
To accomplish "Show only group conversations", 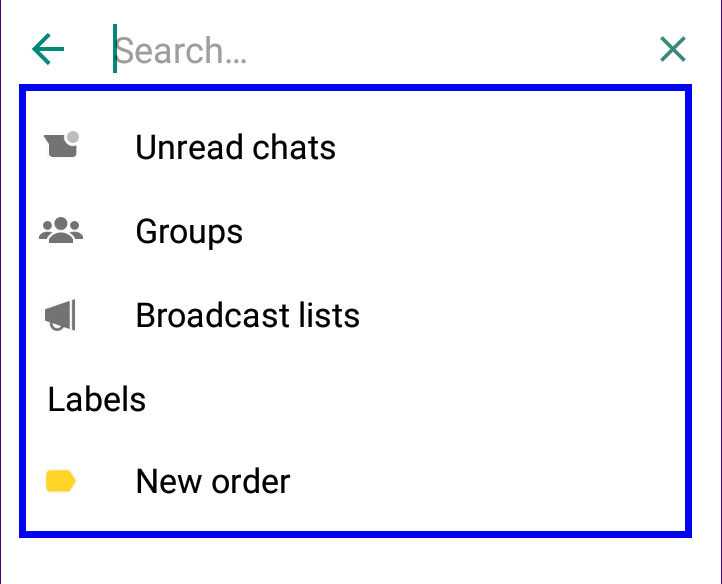I will pyautogui.click(x=355, y=232).
